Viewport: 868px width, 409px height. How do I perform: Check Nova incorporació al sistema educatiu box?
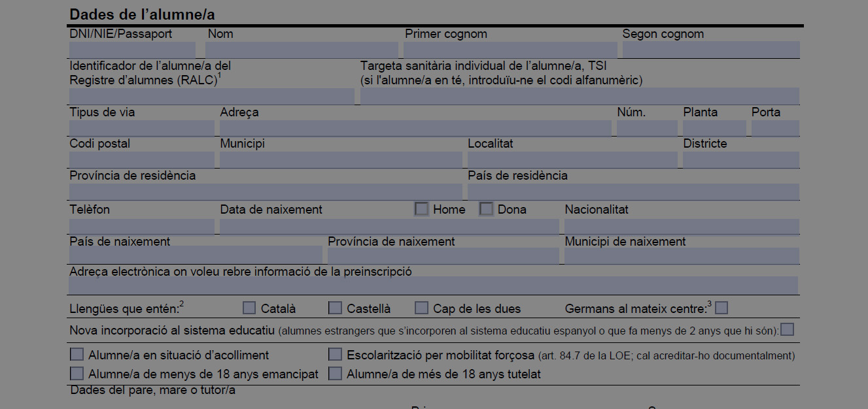tap(787, 330)
